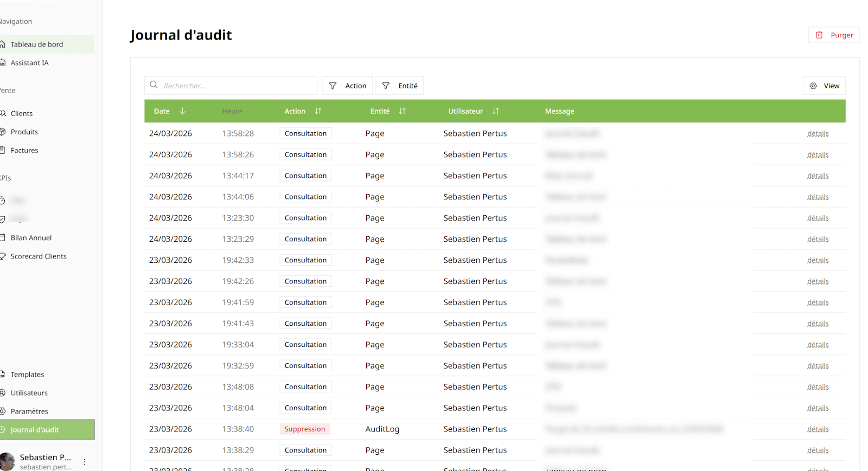Click the Action column sort arrows

[318, 111]
